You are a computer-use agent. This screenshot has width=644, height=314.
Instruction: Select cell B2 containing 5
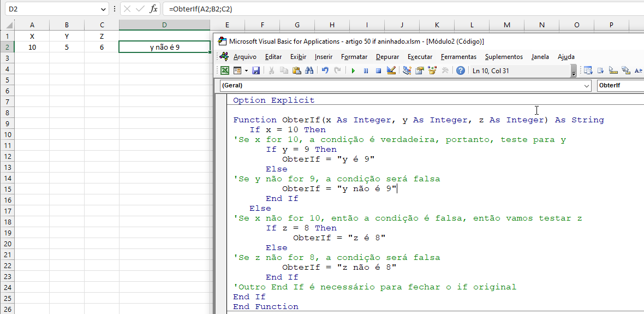(x=67, y=48)
